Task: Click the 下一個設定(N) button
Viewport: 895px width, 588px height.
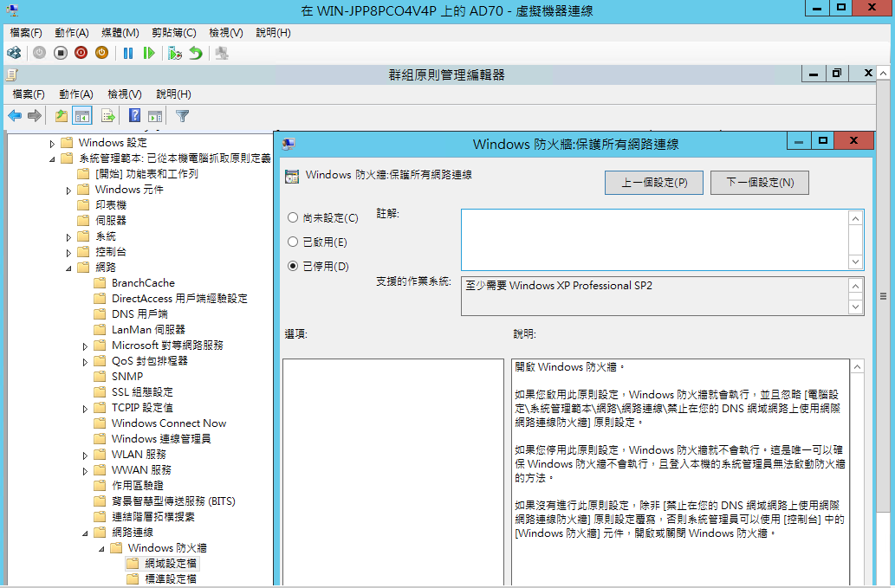Action: 760,183
